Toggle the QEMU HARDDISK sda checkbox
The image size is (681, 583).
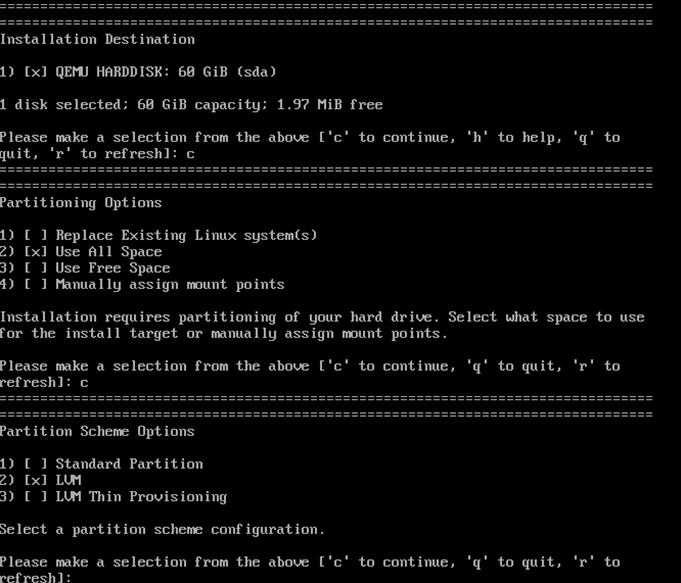pos(36,72)
